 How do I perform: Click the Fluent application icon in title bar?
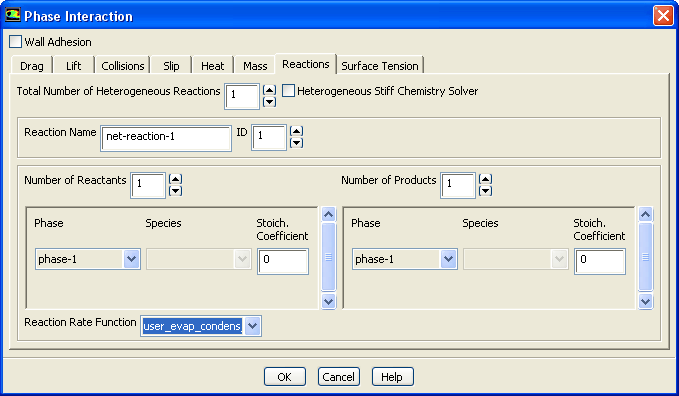pyautogui.click(x=13, y=15)
